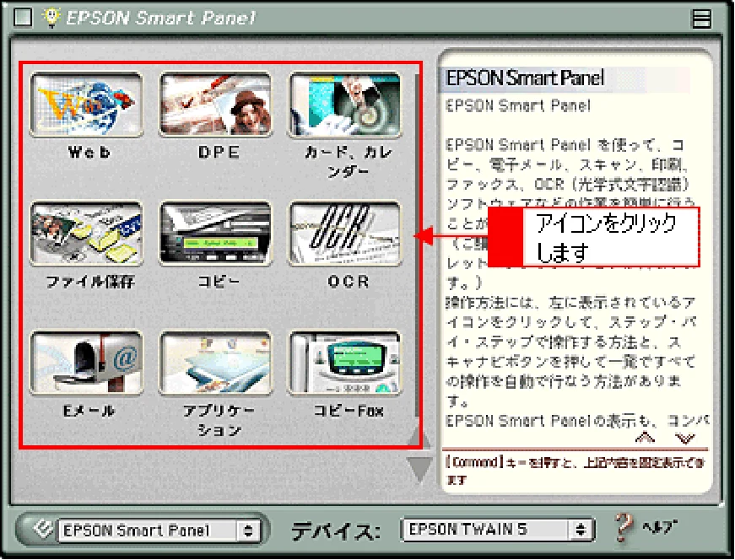This screenshot has height=560, width=735.
Task: Click the デバイス: label
Action: tap(336, 531)
